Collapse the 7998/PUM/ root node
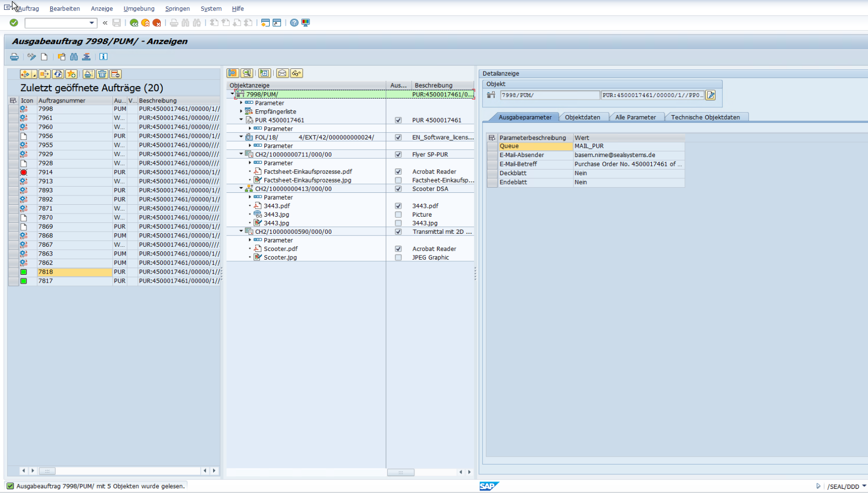 pyautogui.click(x=232, y=94)
